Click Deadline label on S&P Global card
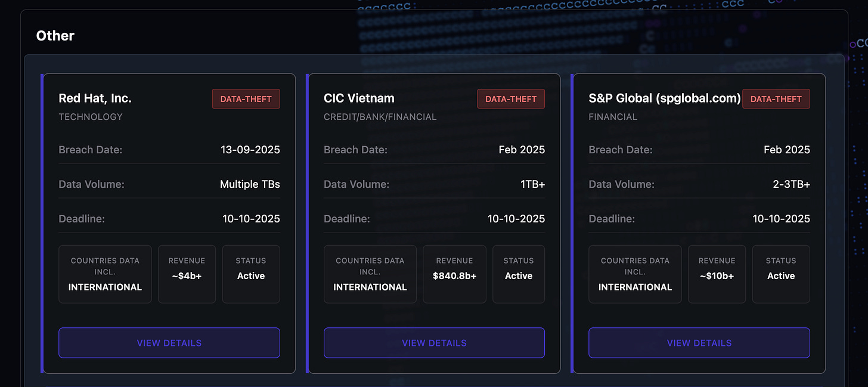Image resolution: width=868 pixels, height=387 pixels. pyautogui.click(x=612, y=219)
